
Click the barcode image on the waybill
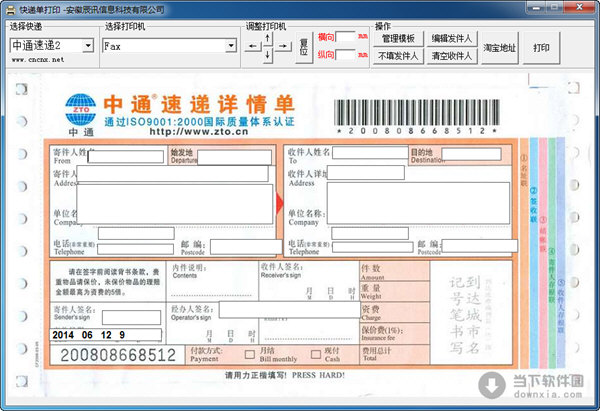(x=417, y=113)
